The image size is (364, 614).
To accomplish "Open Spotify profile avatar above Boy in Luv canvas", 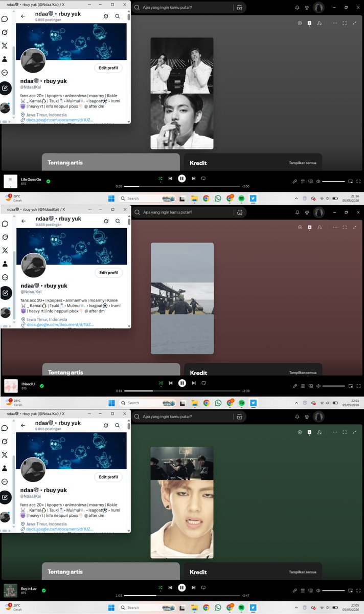I will [x=319, y=416].
